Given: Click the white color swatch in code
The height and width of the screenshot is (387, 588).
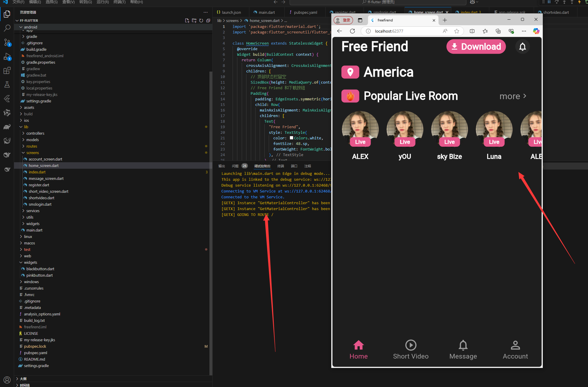Looking at the screenshot, I should 291,138.
